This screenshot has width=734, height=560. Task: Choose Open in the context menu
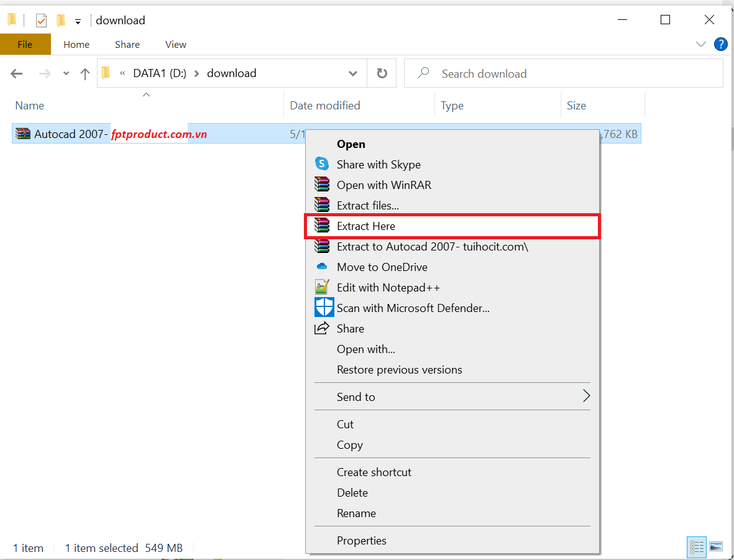click(x=452, y=144)
